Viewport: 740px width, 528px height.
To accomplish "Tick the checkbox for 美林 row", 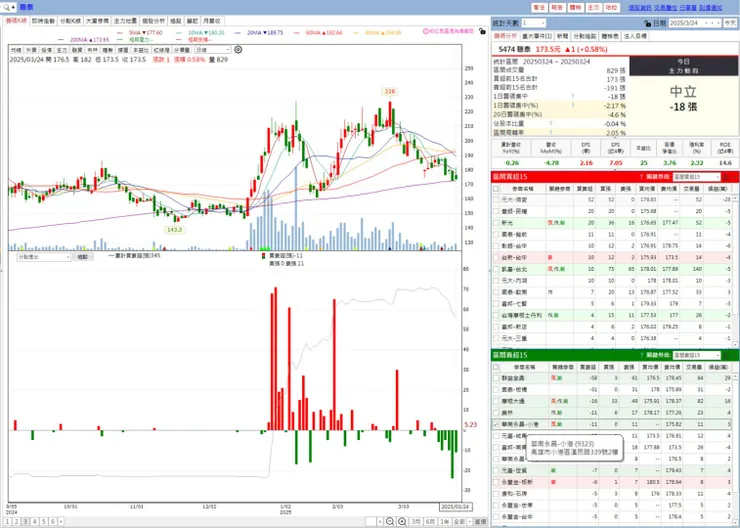I will [496, 412].
